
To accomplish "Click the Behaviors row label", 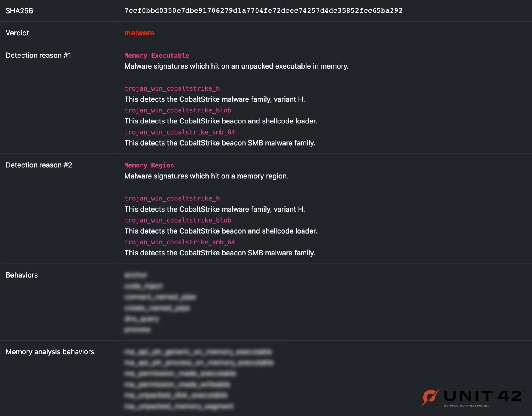I will (x=22, y=275).
